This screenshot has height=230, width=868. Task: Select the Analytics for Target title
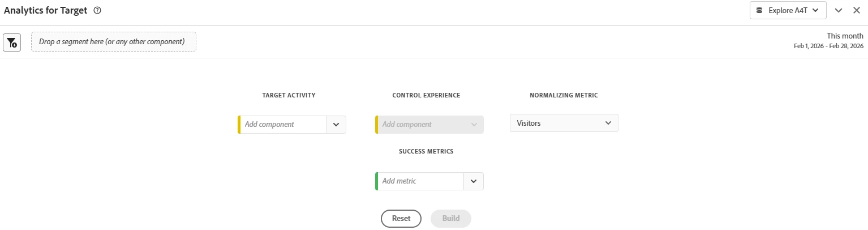click(x=46, y=10)
